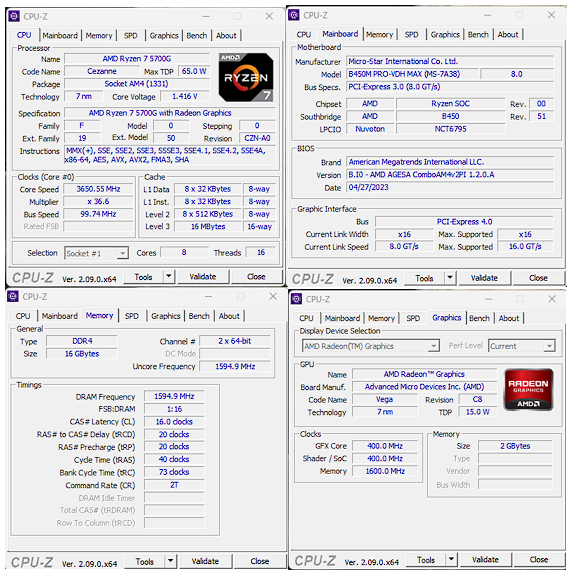
Task: Open Tools dropdown arrow in Memory window
Action: coord(170,561)
